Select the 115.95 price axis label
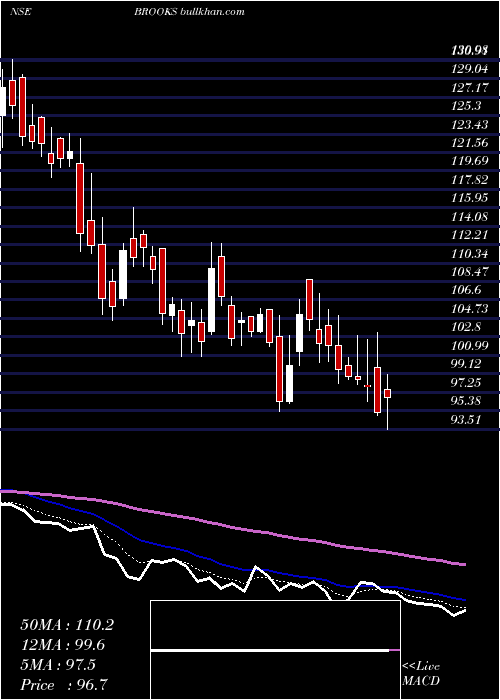This screenshot has width=500, height=700. pyautogui.click(x=470, y=198)
